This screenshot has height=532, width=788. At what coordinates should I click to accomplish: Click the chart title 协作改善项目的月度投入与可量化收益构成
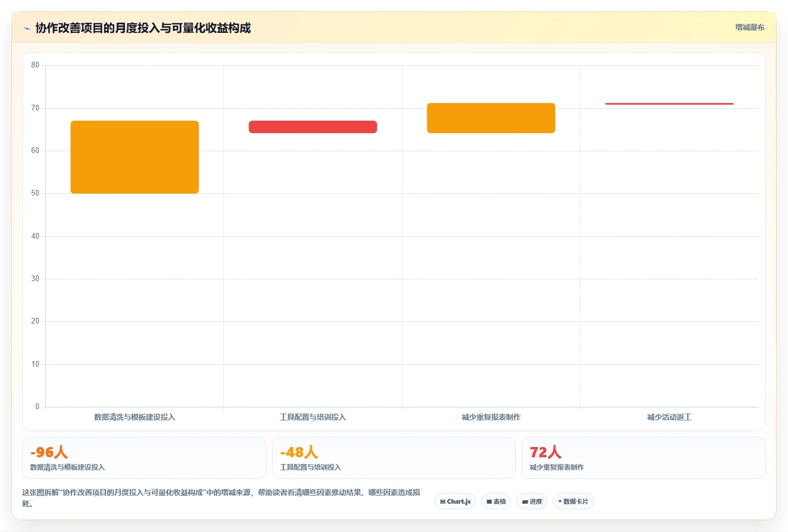coord(143,28)
